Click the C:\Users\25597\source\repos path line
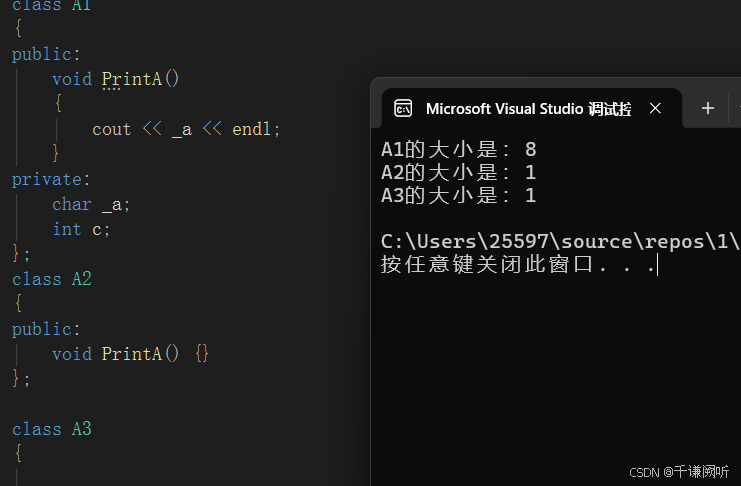 click(x=560, y=242)
